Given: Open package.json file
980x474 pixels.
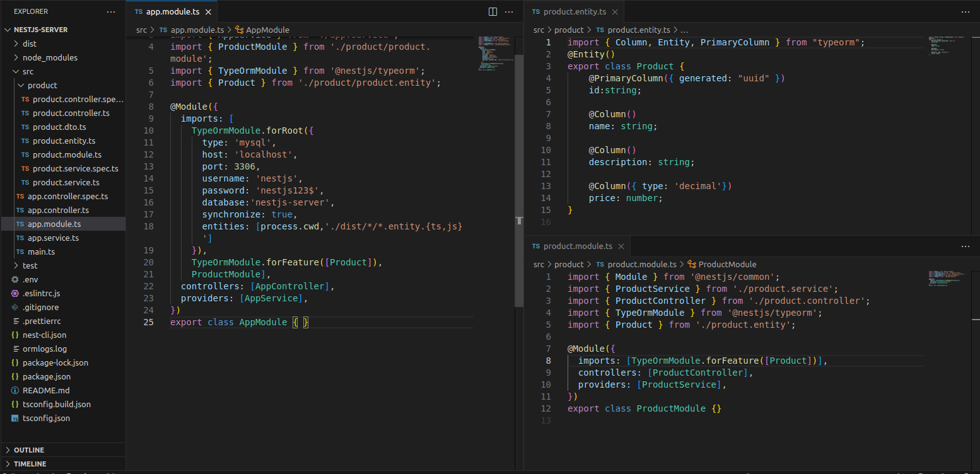Looking at the screenshot, I should point(63,376).
